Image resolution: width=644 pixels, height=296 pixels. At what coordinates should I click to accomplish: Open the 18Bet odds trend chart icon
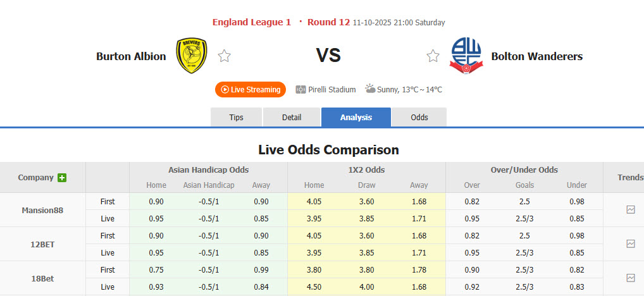[631, 278]
